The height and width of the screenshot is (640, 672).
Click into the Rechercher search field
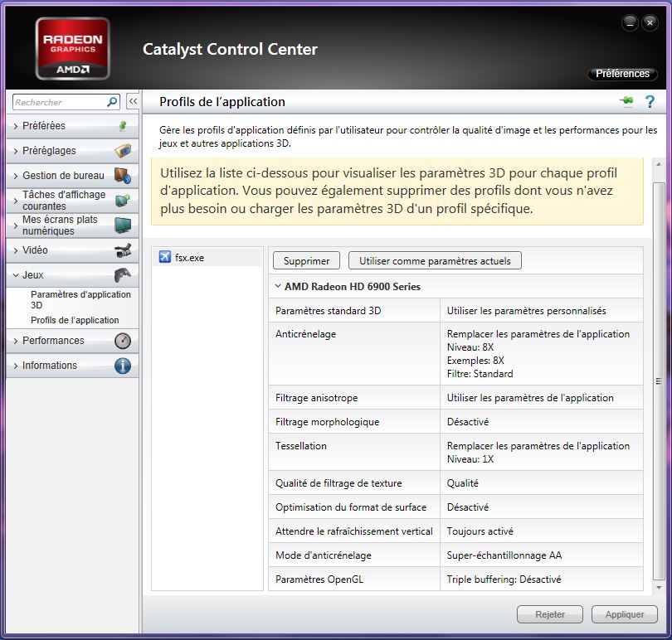60,102
